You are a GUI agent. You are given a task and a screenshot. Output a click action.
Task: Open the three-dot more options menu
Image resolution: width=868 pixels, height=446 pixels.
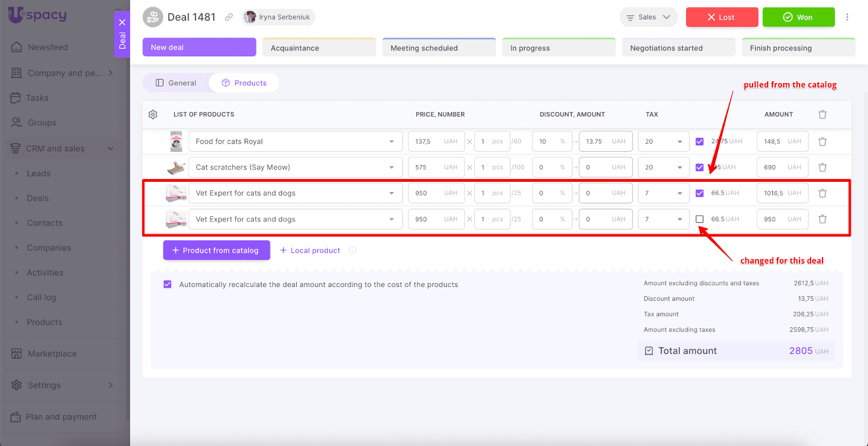tap(847, 17)
